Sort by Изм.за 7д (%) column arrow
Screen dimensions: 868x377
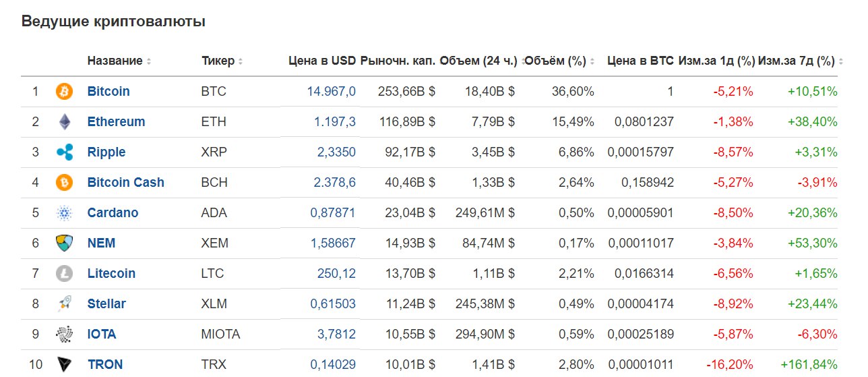pos(841,61)
